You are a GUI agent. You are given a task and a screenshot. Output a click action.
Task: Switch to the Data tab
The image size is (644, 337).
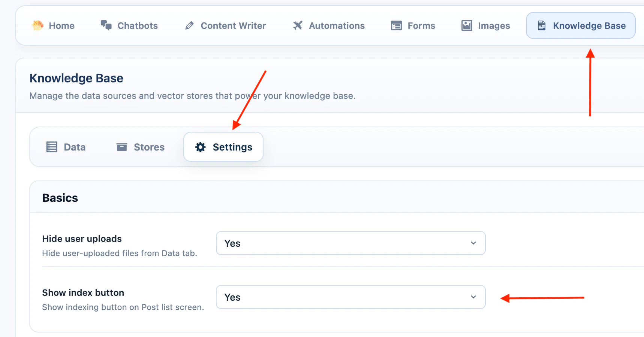click(66, 147)
